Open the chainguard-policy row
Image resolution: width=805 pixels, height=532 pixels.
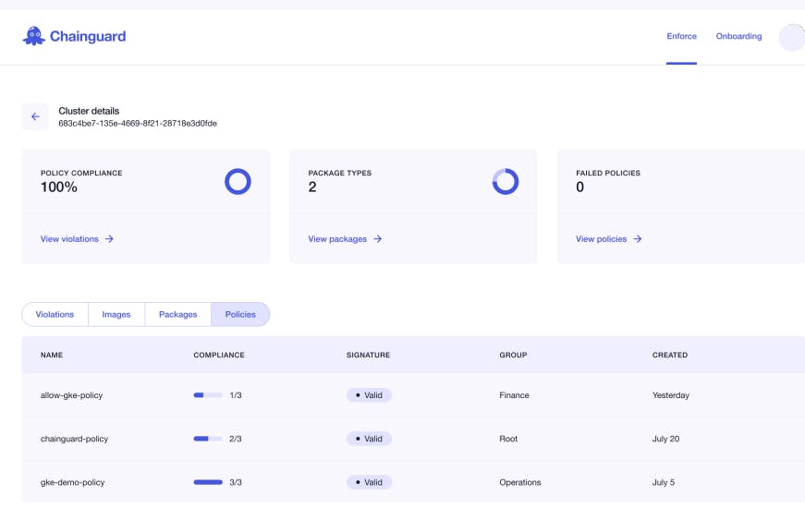[x=75, y=439]
